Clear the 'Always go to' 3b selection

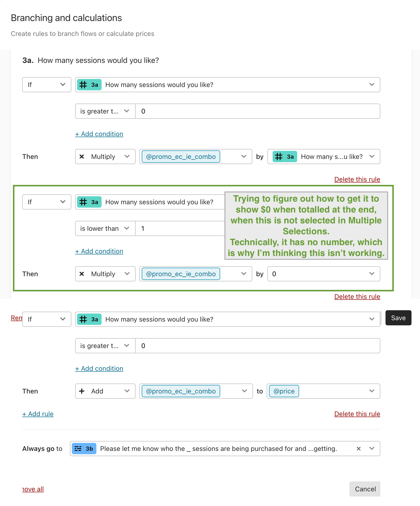coord(359,449)
